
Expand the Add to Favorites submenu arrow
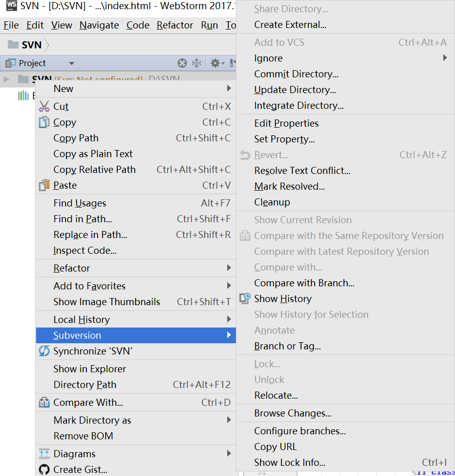coord(229,286)
